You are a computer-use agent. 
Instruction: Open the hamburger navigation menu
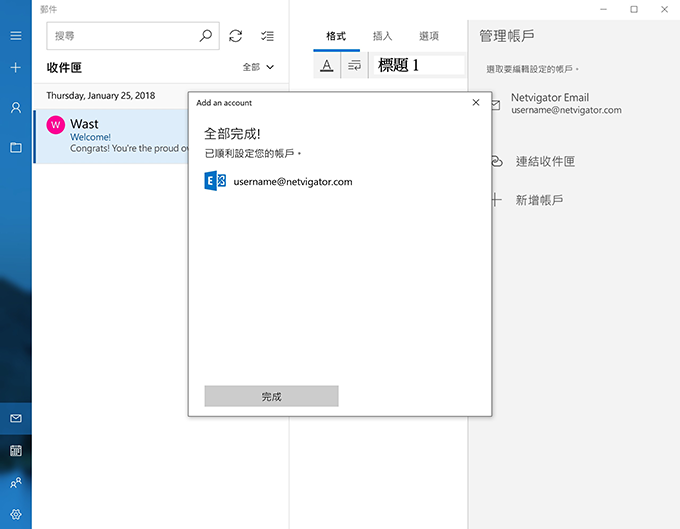(15, 36)
